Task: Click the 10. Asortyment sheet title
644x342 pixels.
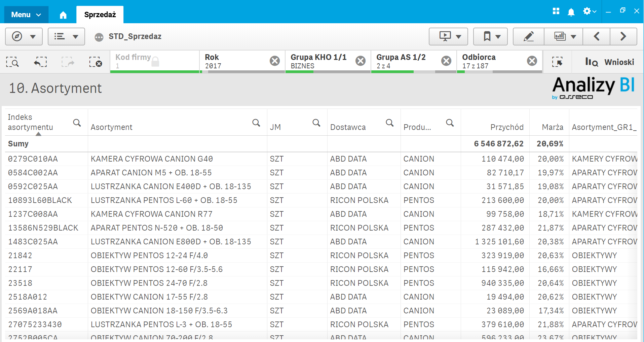Action: (x=55, y=88)
